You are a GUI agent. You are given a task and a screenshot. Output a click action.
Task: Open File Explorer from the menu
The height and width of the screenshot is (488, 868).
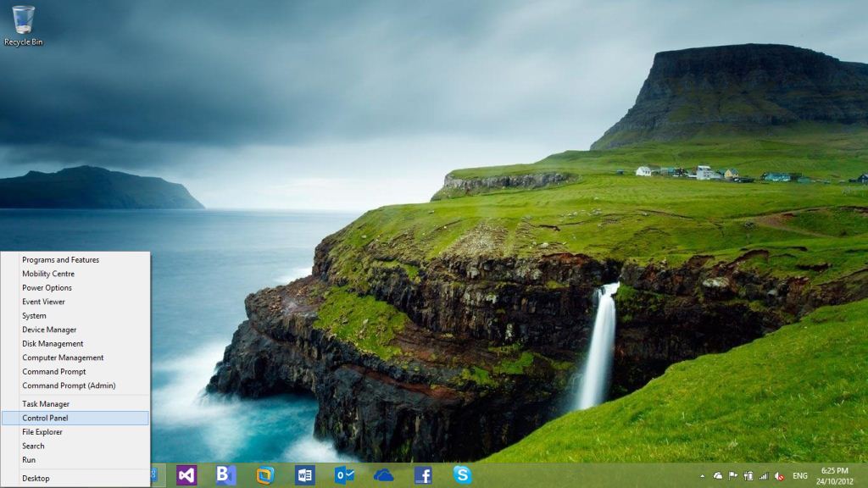[x=75, y=432]
